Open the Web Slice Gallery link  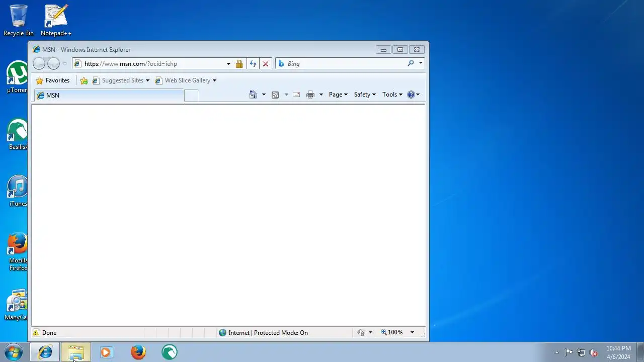[185, 80]
